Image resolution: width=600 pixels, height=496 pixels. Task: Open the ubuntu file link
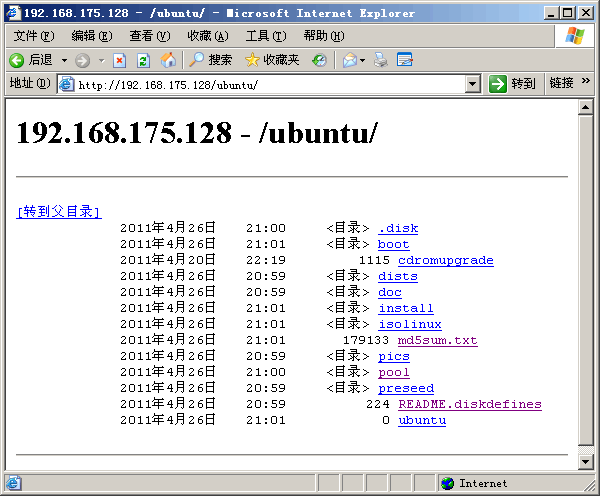[422, 420]
